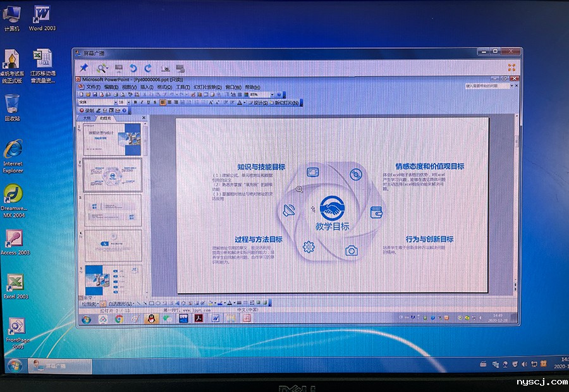Click the 新幻灯片(N) new slide button

283,102
